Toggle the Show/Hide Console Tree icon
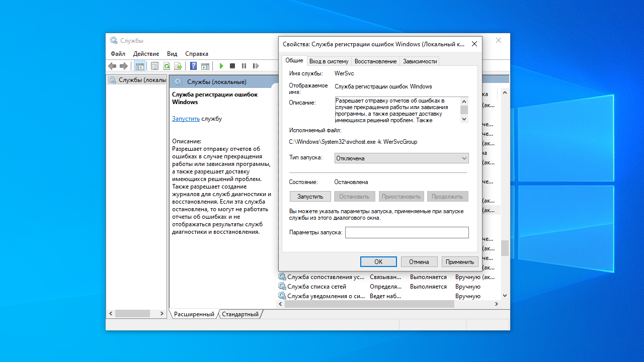Viewport: 644px width, 362px height. [x=139, y=66]
